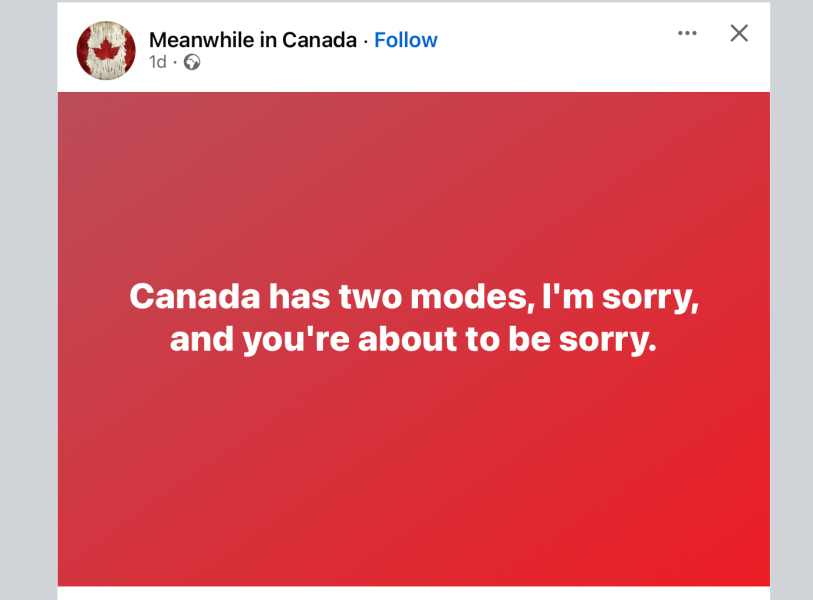Open the Meanwhile in Canada page name
The width and height of the screenshot is (813, 600).
pos(253,40)
